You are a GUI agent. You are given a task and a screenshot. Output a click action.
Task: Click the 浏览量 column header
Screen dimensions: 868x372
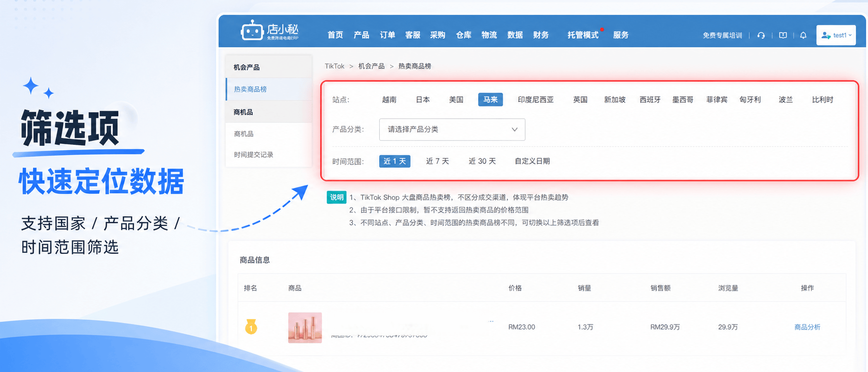728,288
